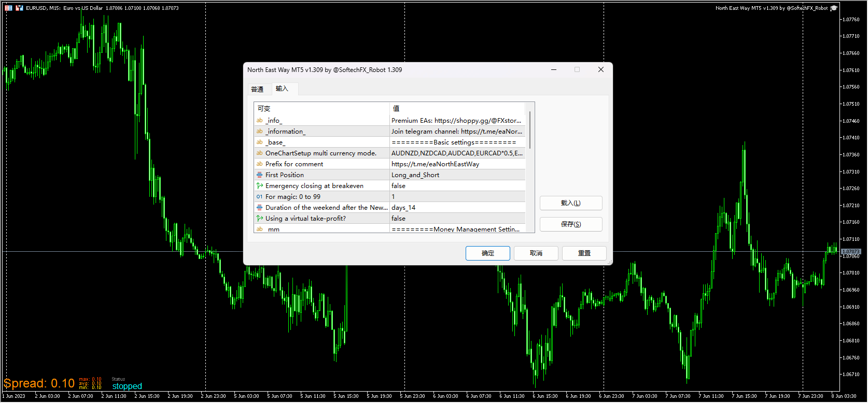Open the one-click trading panel icon
This screenshot has width=868, height=403.
[19, 8]
